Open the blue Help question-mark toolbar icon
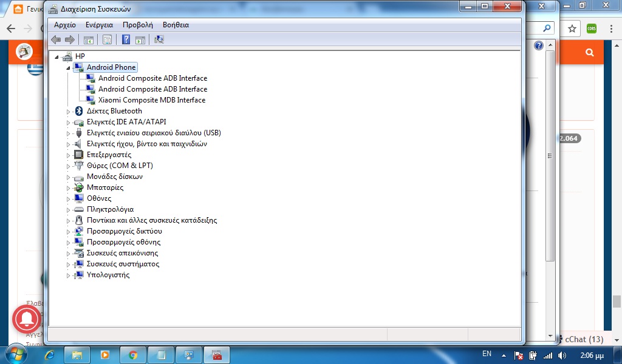622x364 pixels. pyautogui.click(x=126, y=39)
